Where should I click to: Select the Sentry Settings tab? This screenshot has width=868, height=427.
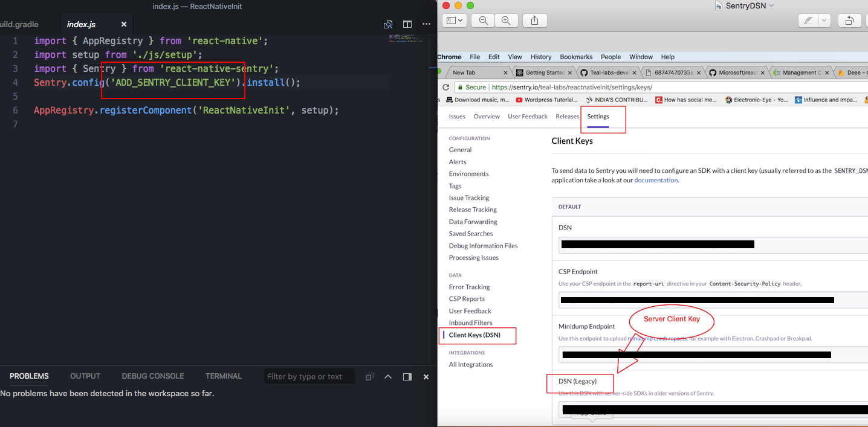click(x=598, y=116)
